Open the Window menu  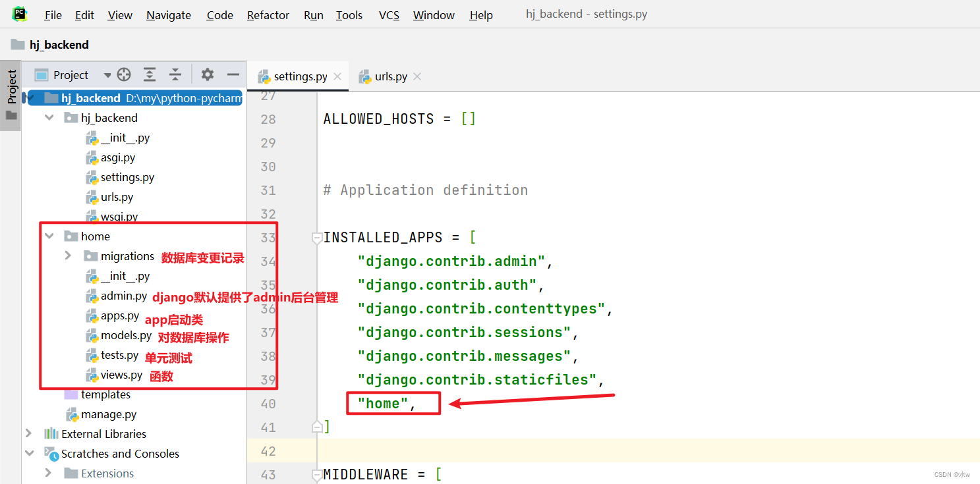pyautogui.click(x=434, y=15)
